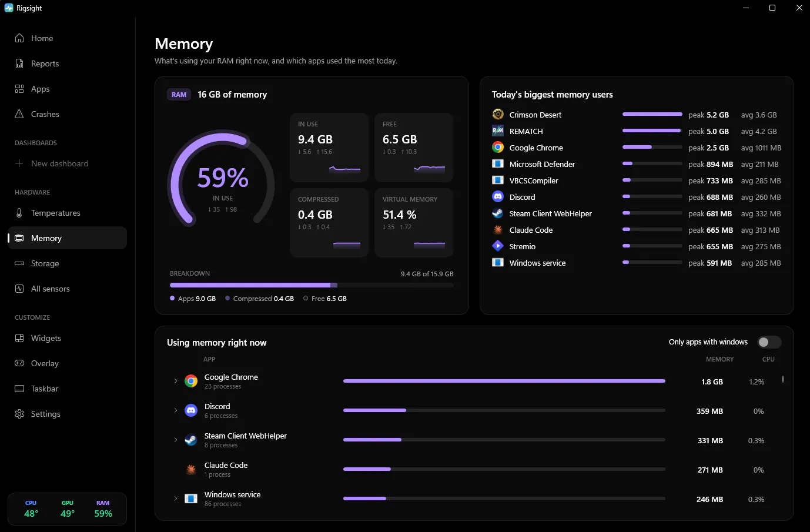810x532 pixels.
Task: Click the REMATCH app icon
Action: coord(498,131)
